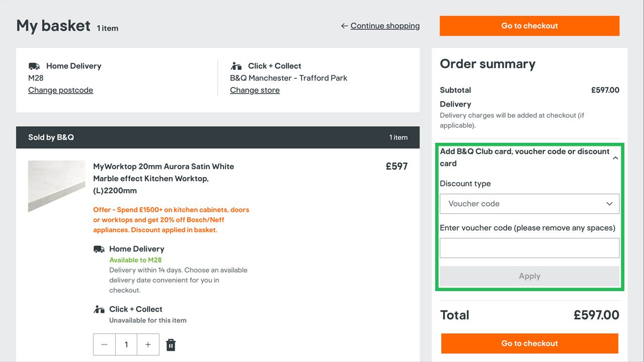Viewport: 644px width, 362px height.
Task: Click the quantity field showing 1
Action: pyautogui.click(x=126, y=344)
